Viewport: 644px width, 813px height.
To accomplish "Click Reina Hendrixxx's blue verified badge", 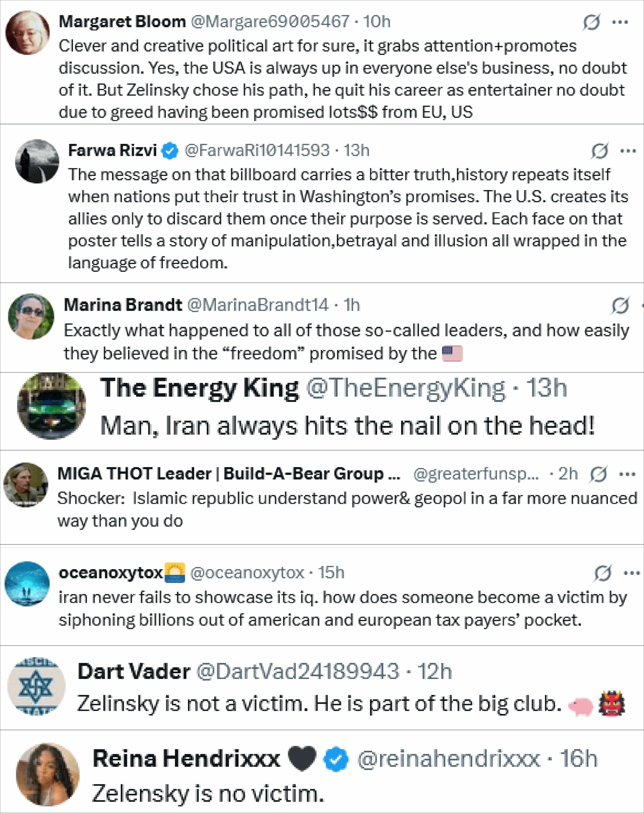I will click(x=336, y=759).
